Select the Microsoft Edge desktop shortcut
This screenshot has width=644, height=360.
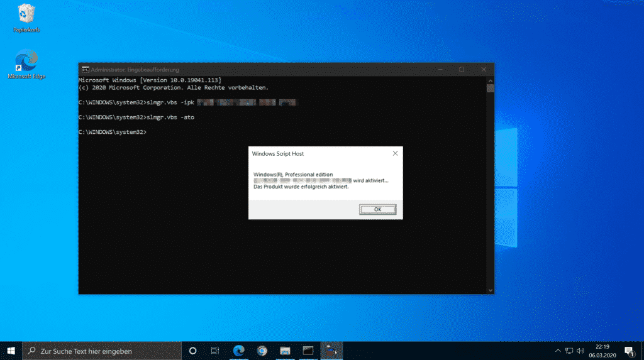point(26,65)
